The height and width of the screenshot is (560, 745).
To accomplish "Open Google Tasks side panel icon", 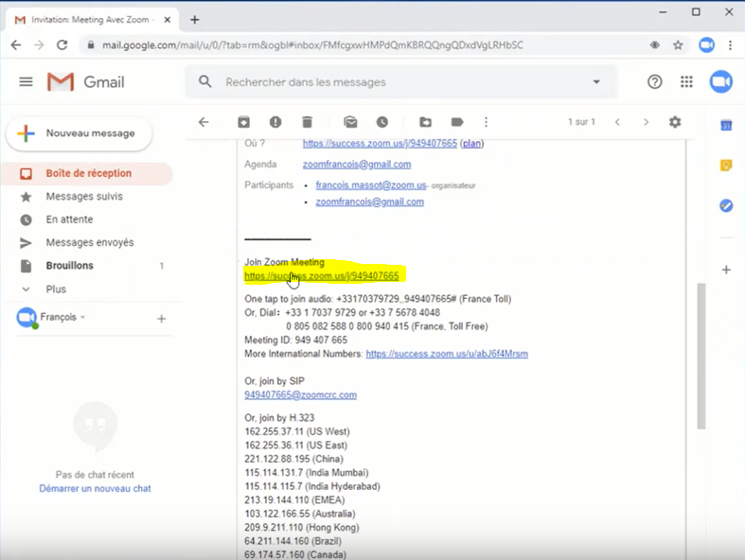I will pos(725,205).
